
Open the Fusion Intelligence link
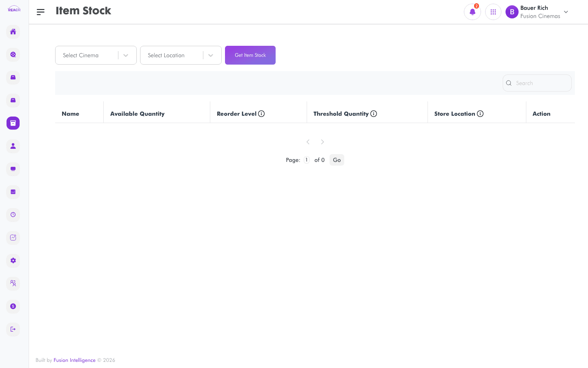pos(74,360)
